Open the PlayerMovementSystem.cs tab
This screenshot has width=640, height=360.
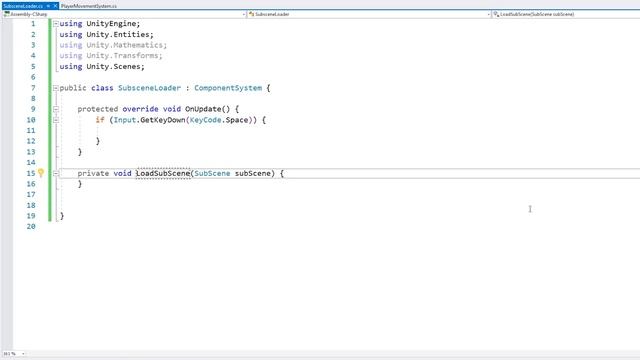pyautogui.click(x=89, y=6)
